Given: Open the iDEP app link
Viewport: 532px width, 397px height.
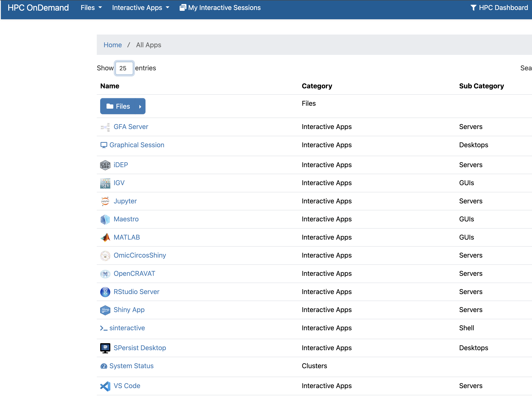Looking at the screenshot, I should click(x=121, y=165).
